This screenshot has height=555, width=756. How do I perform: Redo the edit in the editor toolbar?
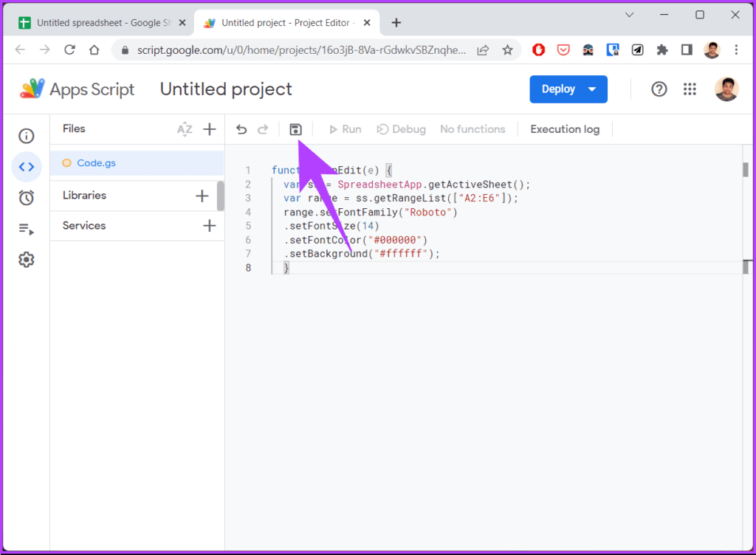pyautogui.click(x=263, y=129)
